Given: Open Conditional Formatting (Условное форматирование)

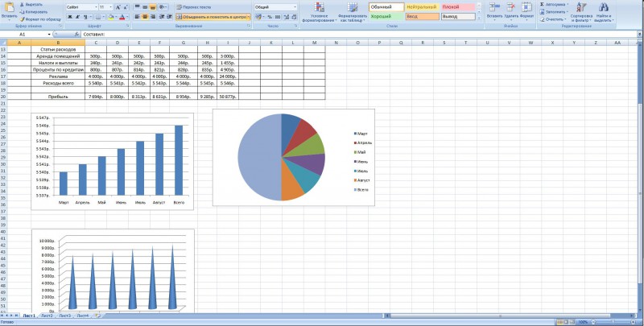Looking at the screenshot, I should coord(319,12).
